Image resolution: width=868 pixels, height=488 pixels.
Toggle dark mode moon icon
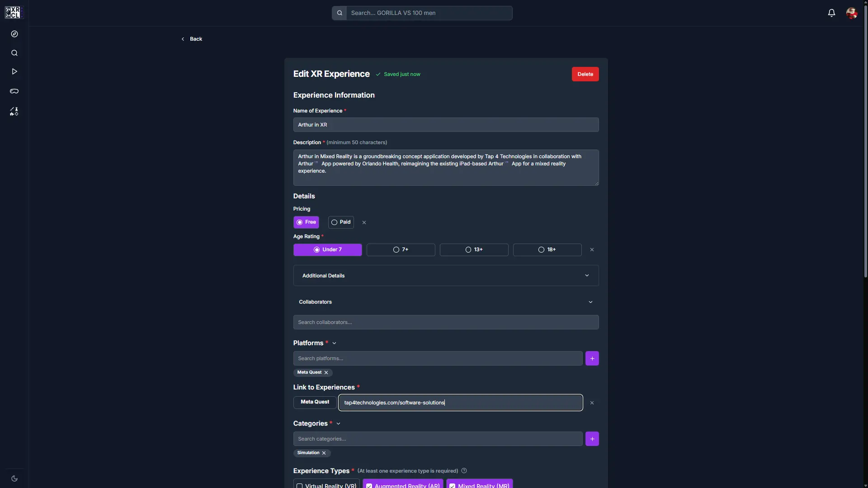click(x=14, y=479)
